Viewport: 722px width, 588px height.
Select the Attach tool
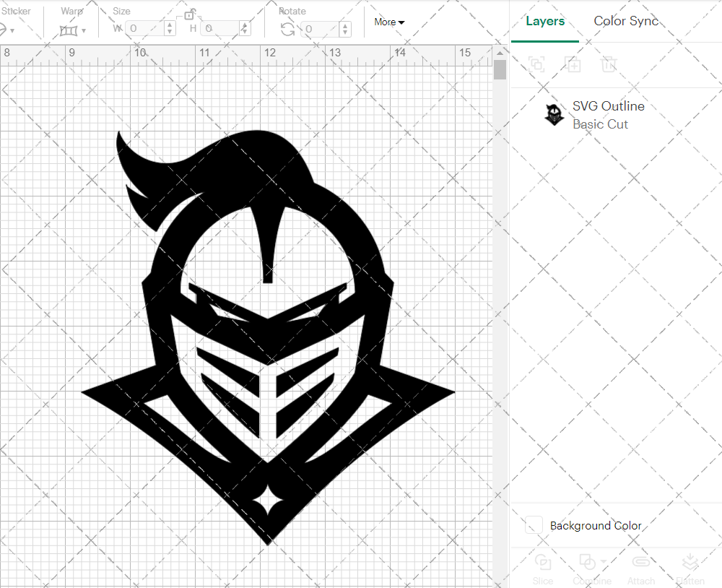641,567
